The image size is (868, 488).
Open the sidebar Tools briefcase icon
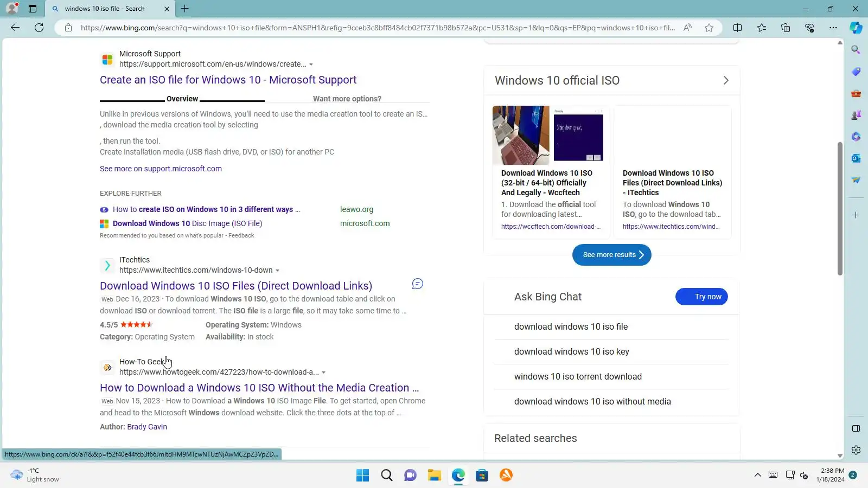[856, 93]
